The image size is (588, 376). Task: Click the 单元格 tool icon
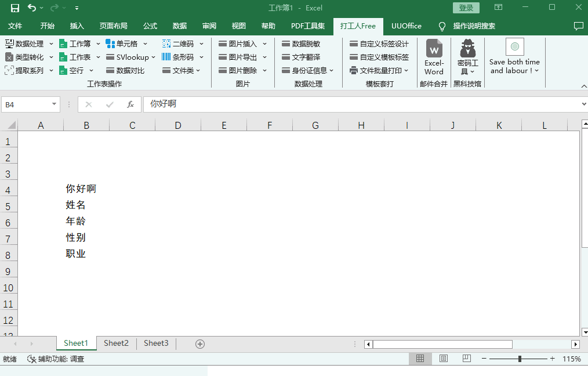point(110,44)
